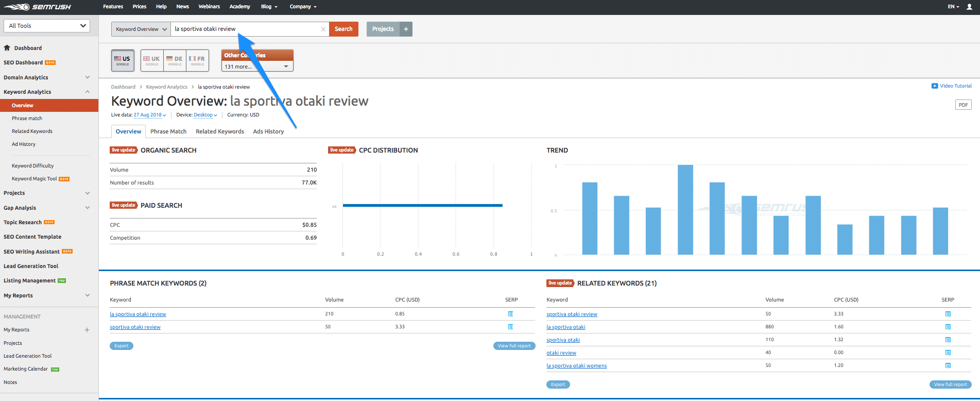This screenshot has height=401, width=980.
Task: Open the EN language dropdown
Action: coord(953,7)
